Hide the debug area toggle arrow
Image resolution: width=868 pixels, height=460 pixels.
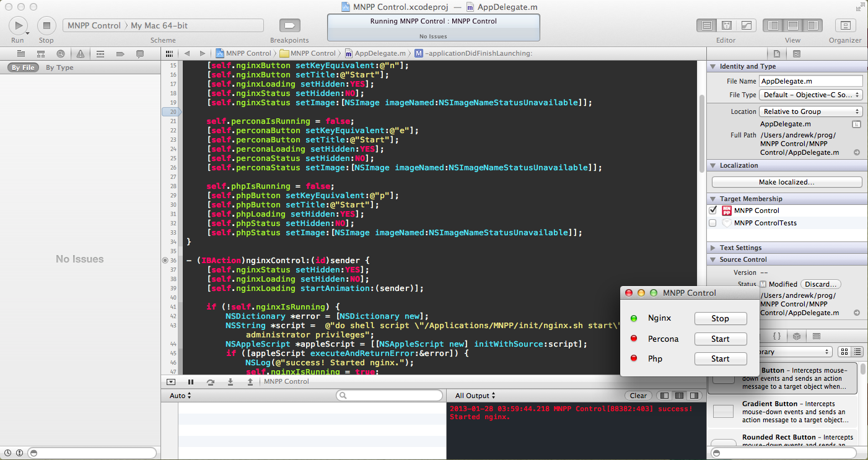coord(171,382)
